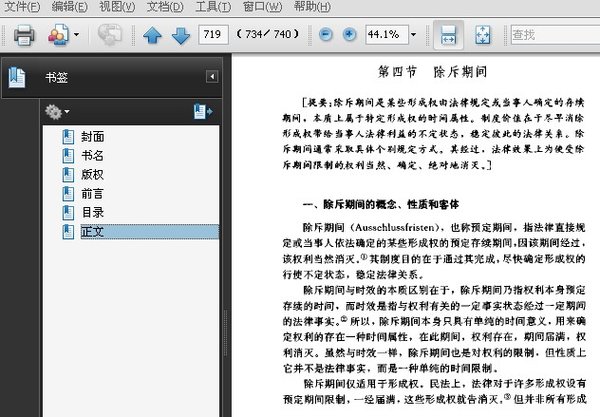The image size is (600, 417).
Task: Open the 文件(F) menu
Action: point(22,7)
